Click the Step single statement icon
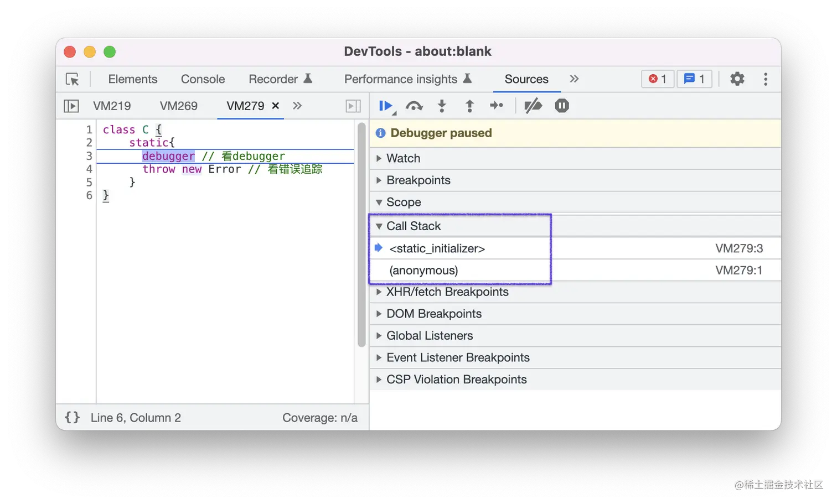Screen dimensions: 837x504 496,106
